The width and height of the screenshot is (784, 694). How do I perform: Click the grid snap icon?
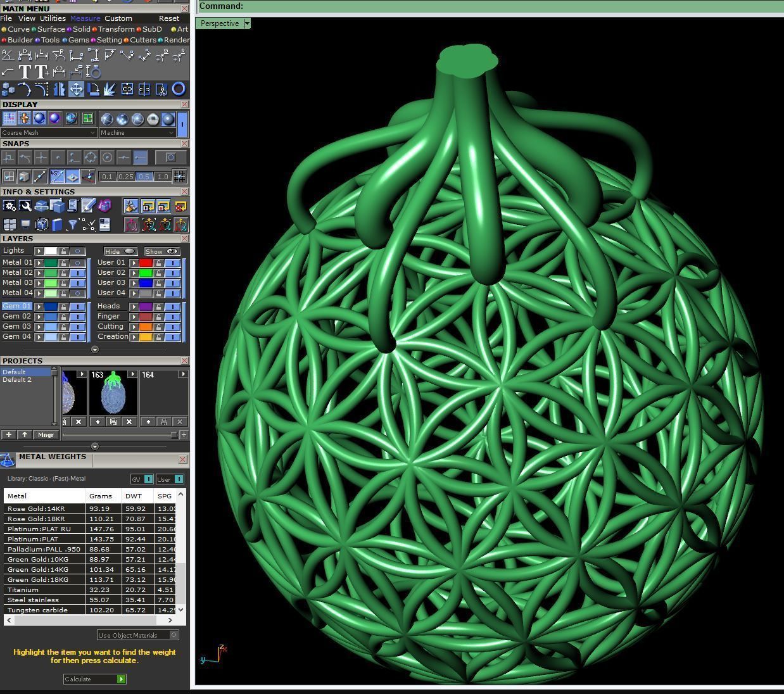[x=179, y=177]
